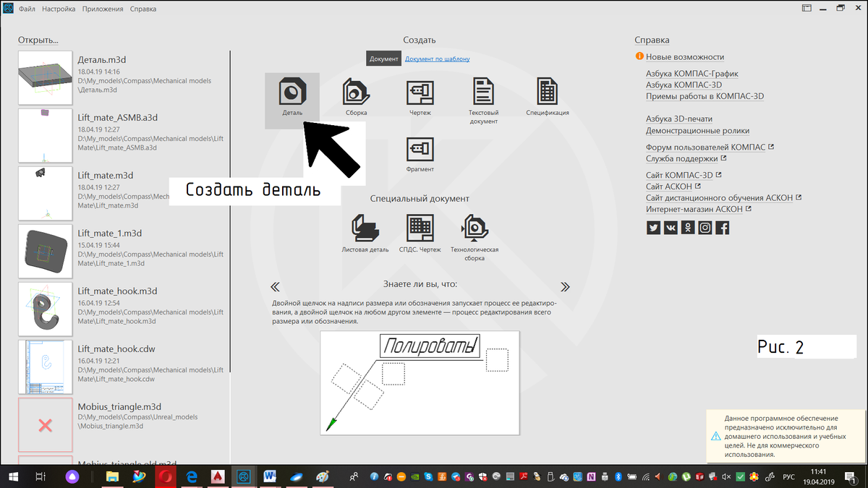
Task: Click the window layout icon in title bar
Action: pos(807,8)
